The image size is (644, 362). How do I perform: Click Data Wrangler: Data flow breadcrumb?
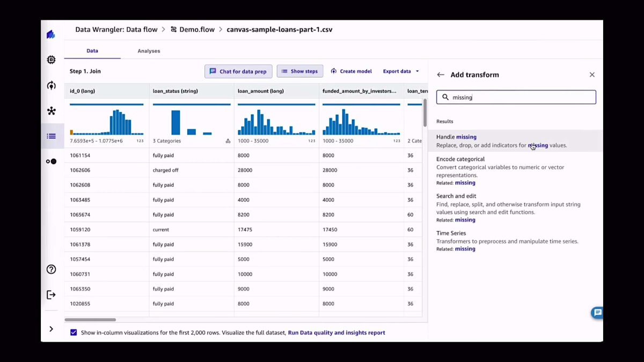point(115,29)
